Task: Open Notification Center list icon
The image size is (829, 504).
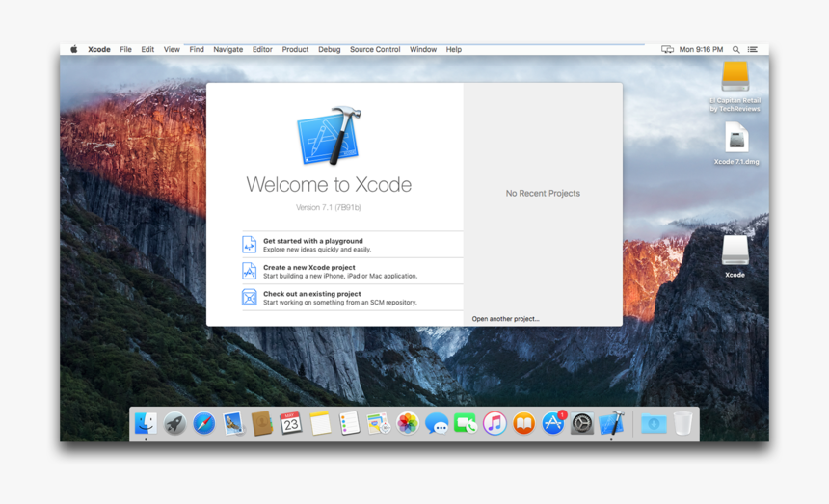Action: [752, 49]
